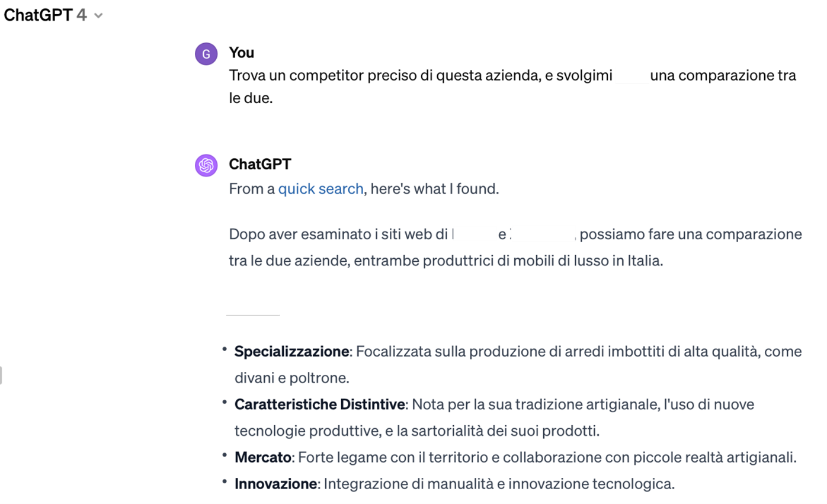
Task: Open the ChatGPT 4 model selector chevron
Action: (98, 16)
